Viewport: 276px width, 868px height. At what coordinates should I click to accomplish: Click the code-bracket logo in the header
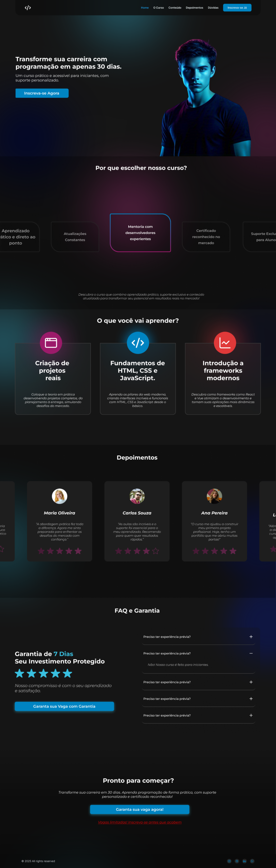pos(28,7)
